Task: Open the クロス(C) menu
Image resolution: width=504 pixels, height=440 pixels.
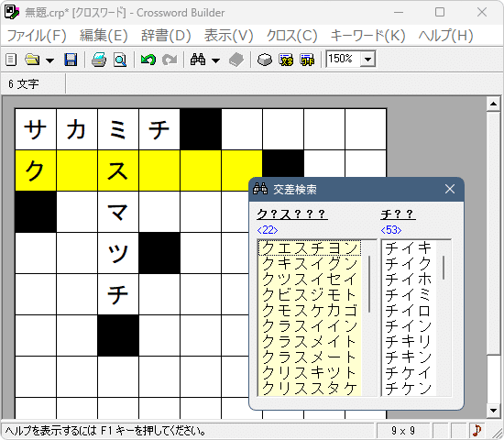Action: coord(291,36)
